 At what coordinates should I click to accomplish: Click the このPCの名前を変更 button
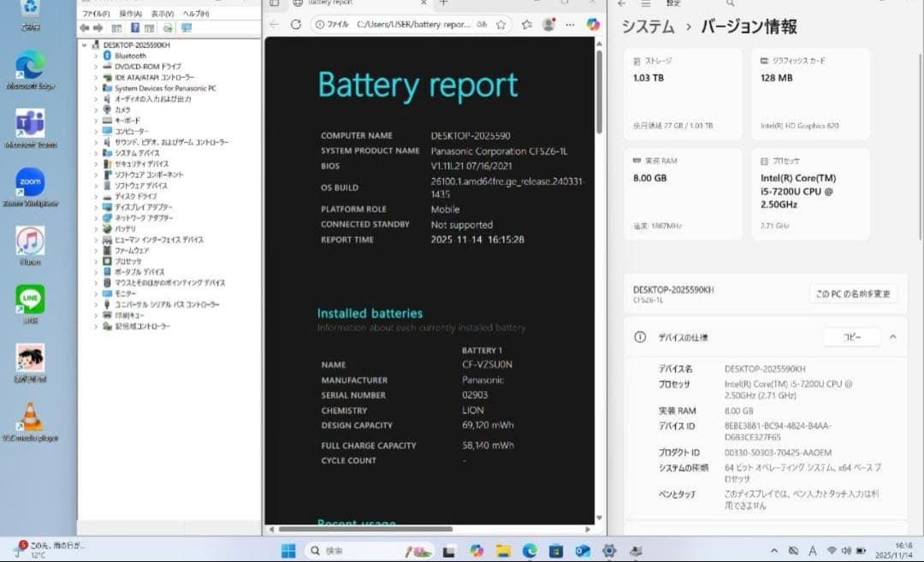(x=851, y=293)
